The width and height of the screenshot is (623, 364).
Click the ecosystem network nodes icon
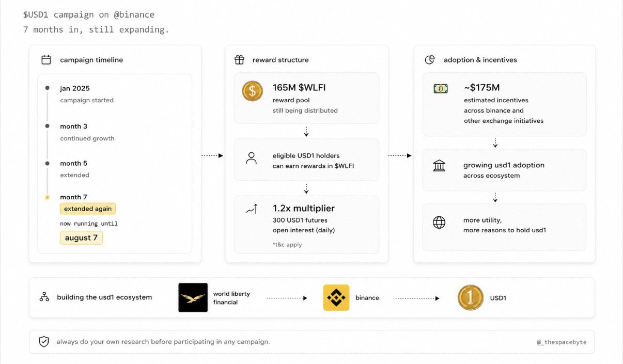point(44,297)
